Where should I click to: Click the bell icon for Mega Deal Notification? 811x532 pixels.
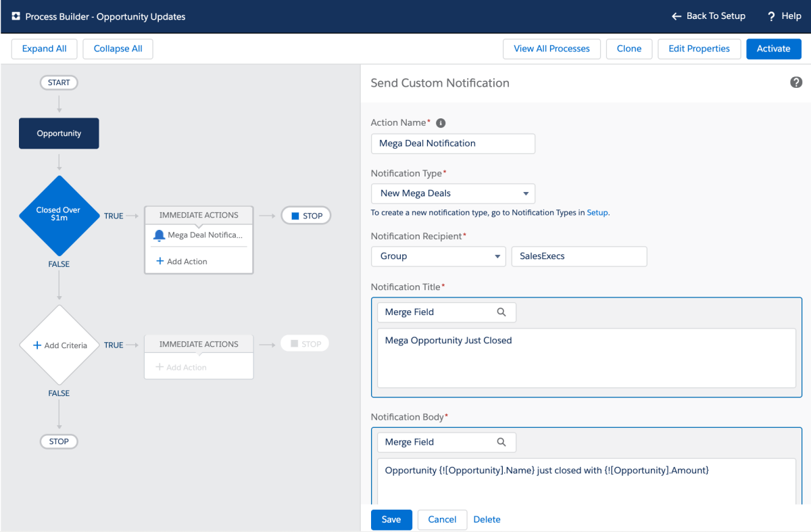click(159, 235)
